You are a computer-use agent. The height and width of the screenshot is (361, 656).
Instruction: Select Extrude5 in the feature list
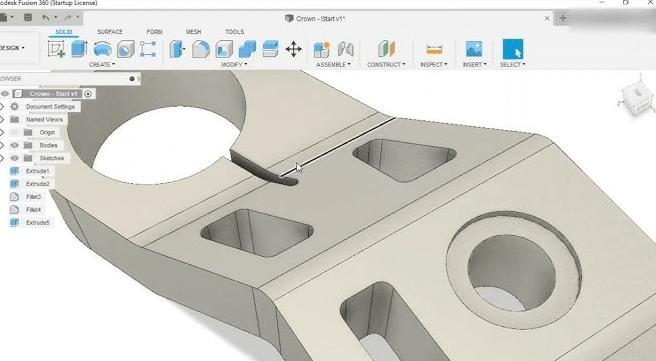(x=38, y=223)
